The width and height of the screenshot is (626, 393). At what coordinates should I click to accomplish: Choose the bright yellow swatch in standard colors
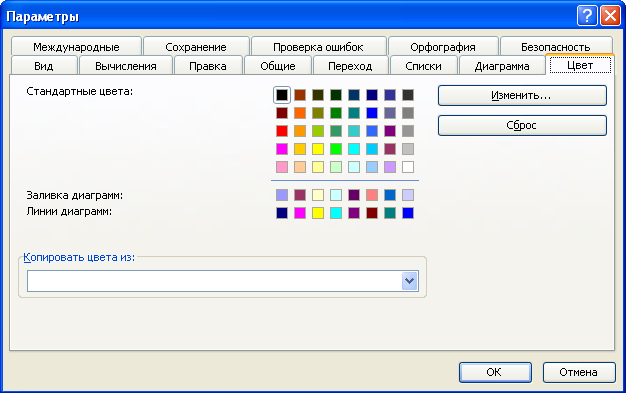pos(318,149)
